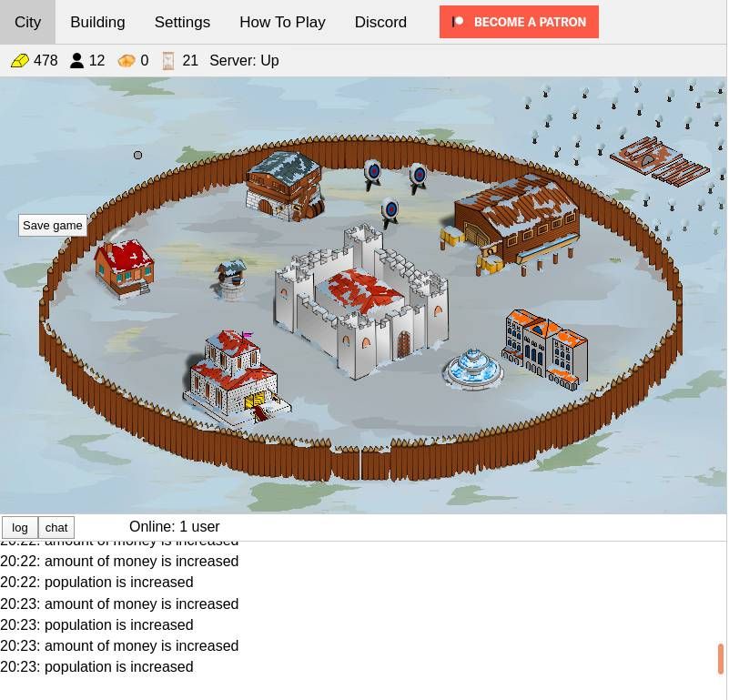Open the Settings tab
Viewport: 729px width, 700px height.
point(182,22)
